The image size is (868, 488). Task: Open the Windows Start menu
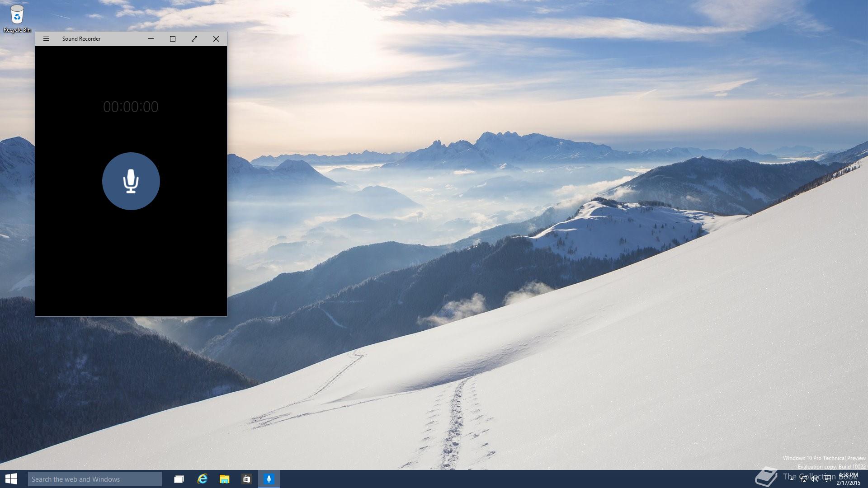(x=11, y=479)
